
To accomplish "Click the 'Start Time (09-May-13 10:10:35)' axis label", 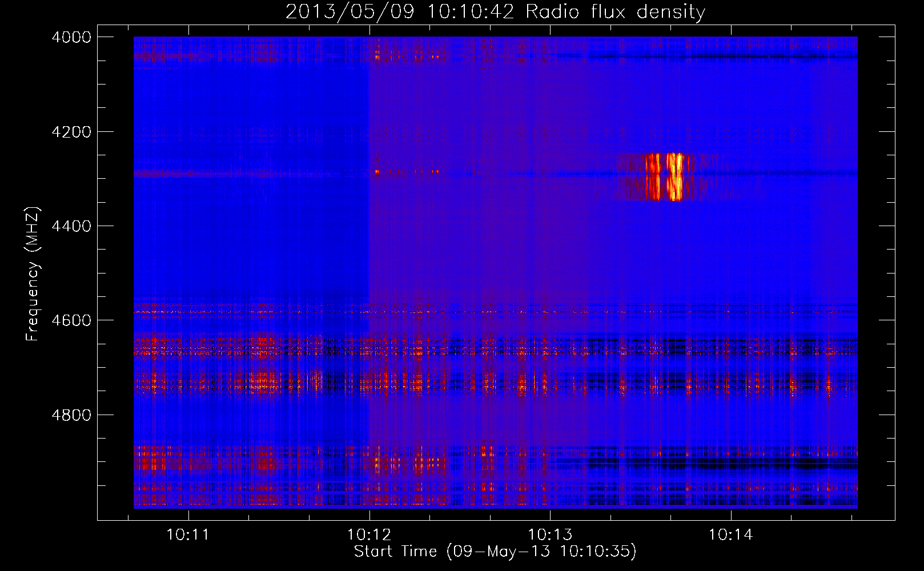I will pyautogui.click(x=495, y=552).
